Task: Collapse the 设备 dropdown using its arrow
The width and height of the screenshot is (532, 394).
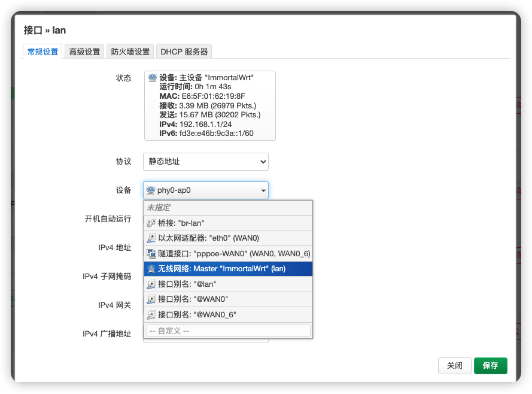Action: pos(263,190)
